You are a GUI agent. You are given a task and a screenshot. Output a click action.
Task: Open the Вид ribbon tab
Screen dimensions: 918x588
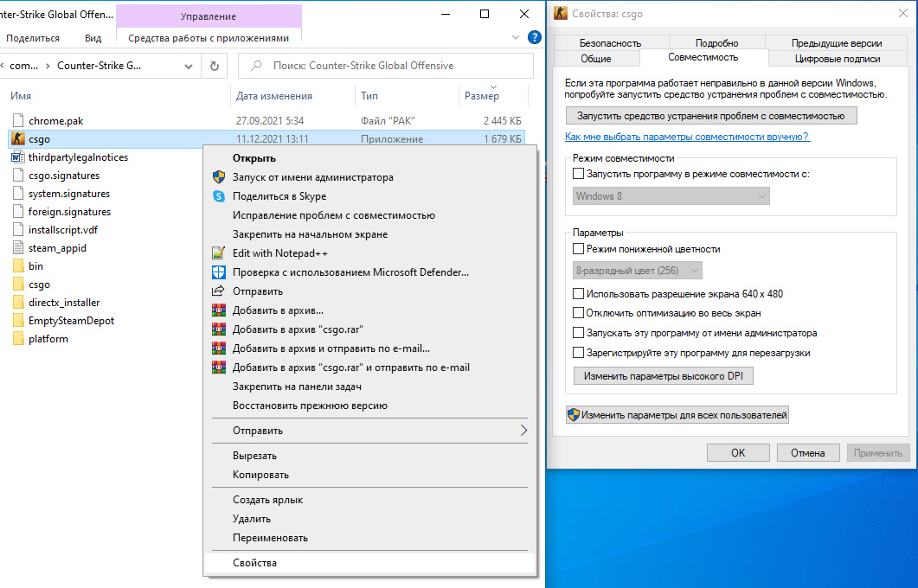pos(93,38)
